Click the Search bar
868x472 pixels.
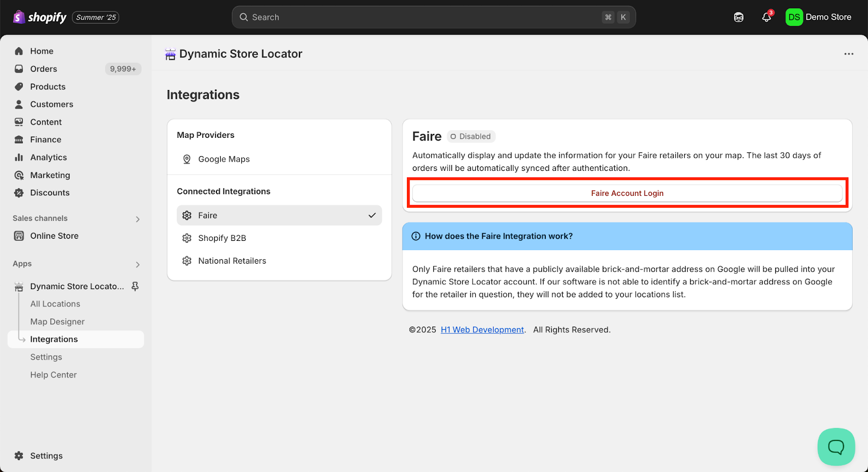434,17
